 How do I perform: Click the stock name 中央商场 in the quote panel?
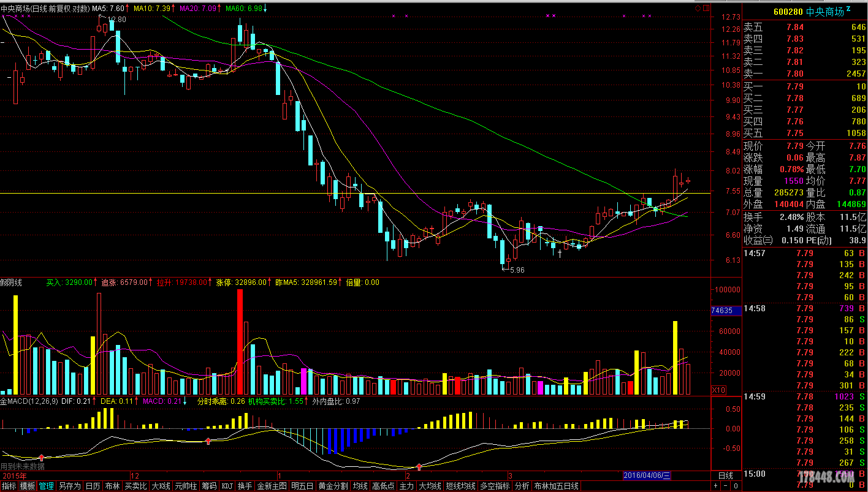tap(825, 12)
